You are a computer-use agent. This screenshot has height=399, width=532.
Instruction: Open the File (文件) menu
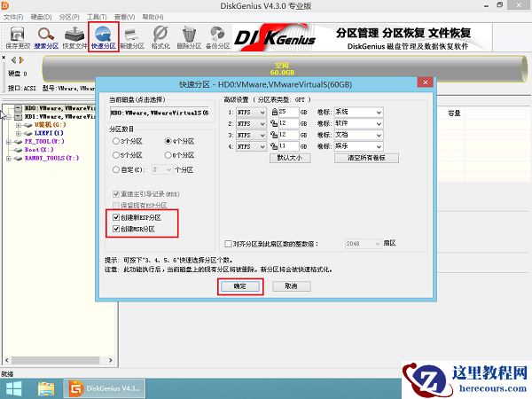13,17
